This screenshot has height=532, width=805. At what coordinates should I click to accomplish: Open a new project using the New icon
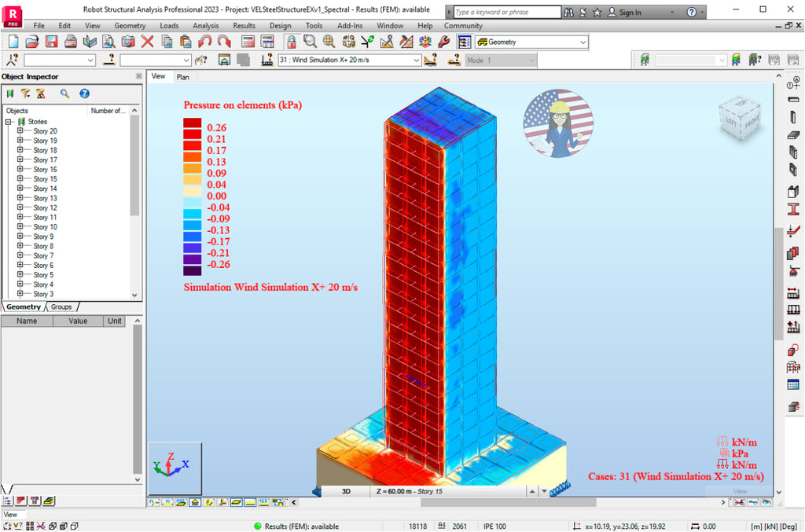point(12,42)
